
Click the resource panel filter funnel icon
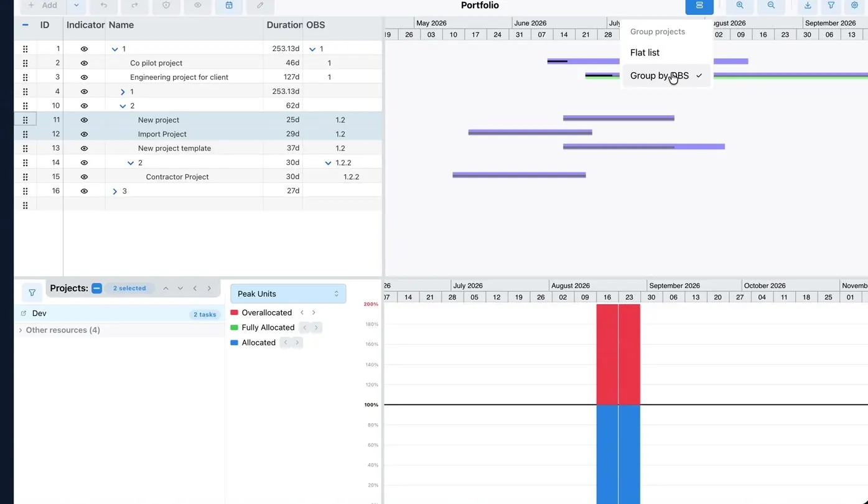pos(32,292)
